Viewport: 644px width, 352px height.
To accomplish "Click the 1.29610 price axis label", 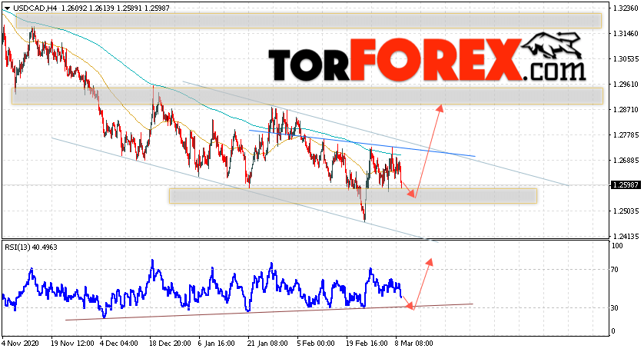I will coord(626,85).
